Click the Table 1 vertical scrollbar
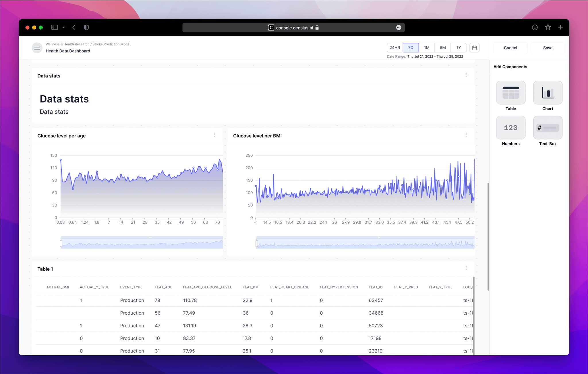Viewport: 588px width, 374px height. [x=474, y=315]
